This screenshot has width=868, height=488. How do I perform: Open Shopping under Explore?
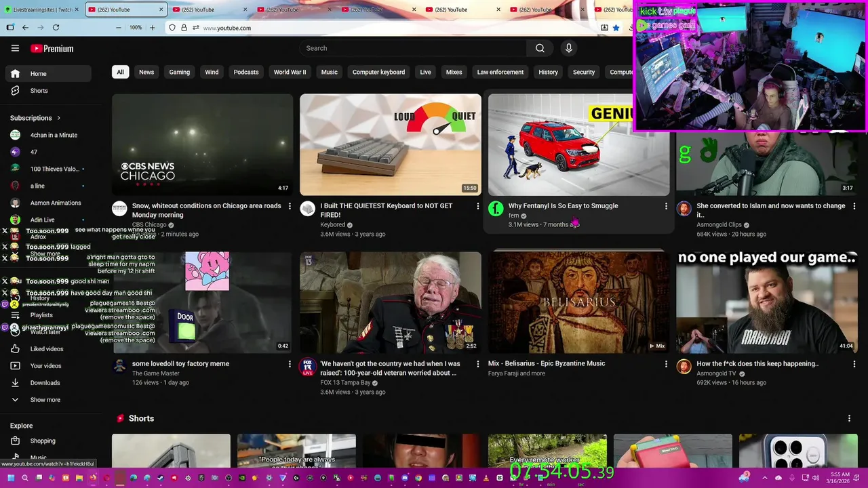(x=47, y=441)
